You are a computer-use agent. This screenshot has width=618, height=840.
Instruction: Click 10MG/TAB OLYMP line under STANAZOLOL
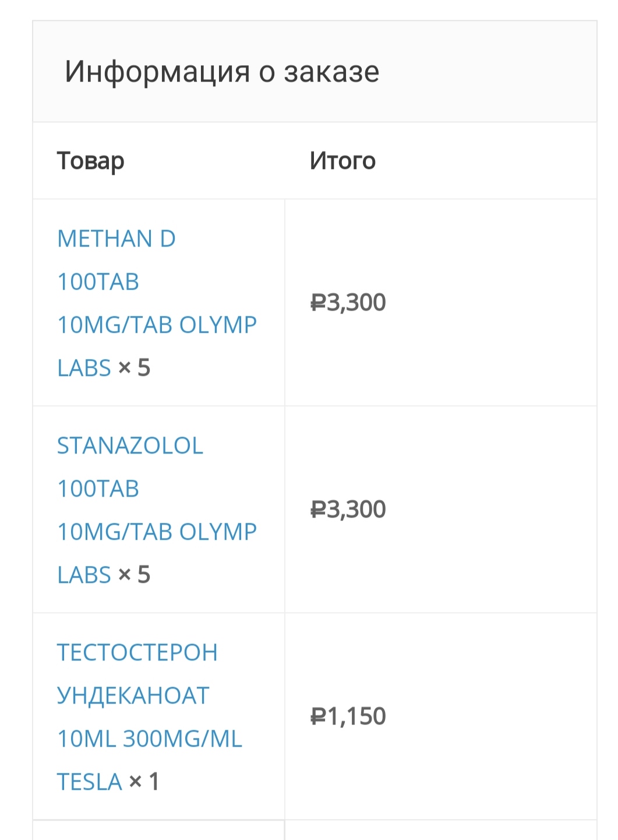point(157,532)
